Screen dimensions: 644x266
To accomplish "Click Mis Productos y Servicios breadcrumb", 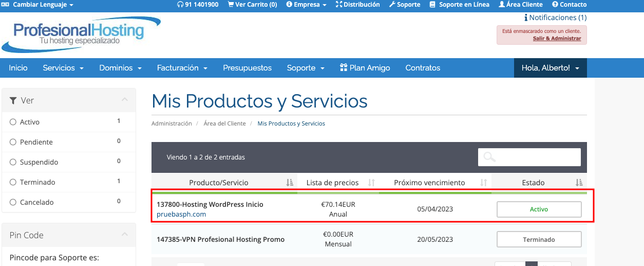I will [x=291, y=123].
